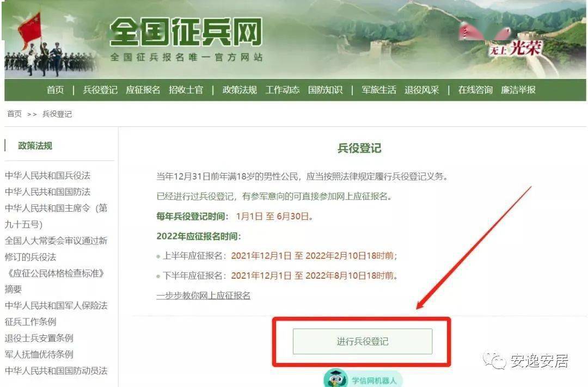Screen dimensions: 588x387
Task: Click the 学信网机器人 owl mascot icon
Action: [335, 378]
